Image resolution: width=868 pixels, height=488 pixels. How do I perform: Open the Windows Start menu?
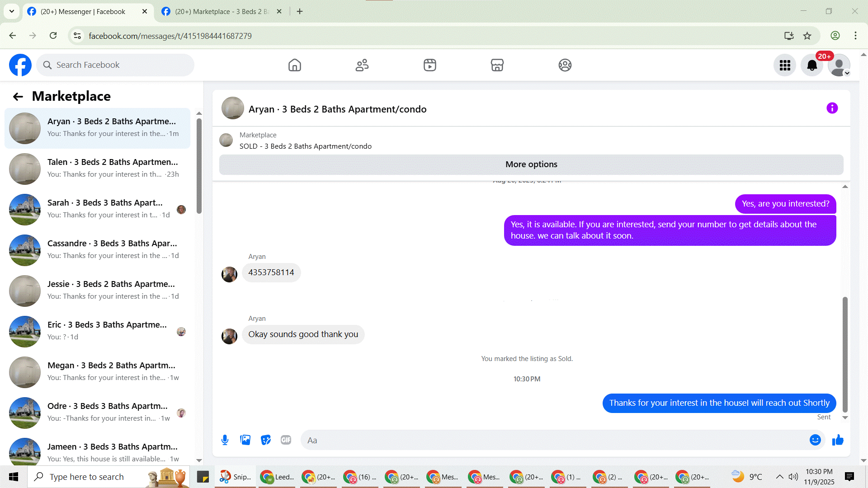(14, 477)
